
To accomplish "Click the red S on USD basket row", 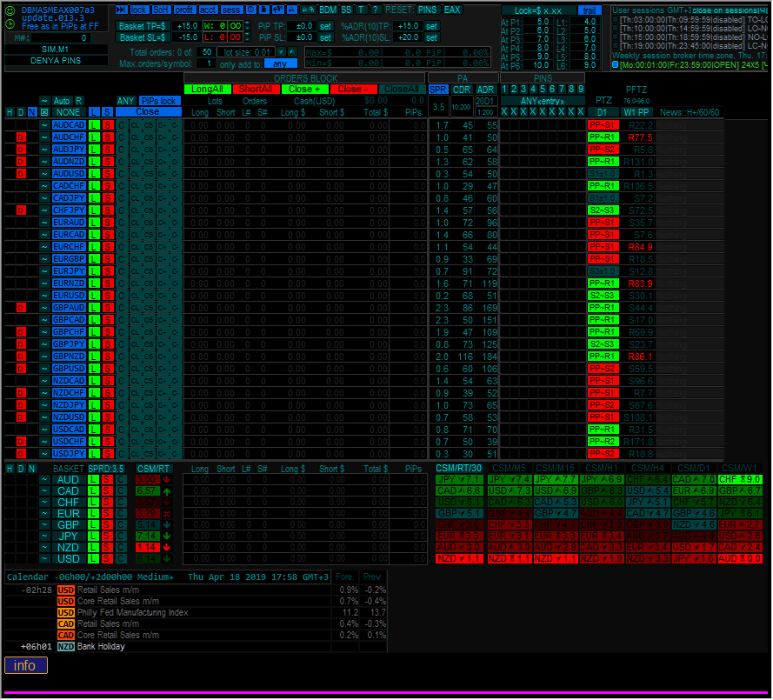I will pyautogui.click(x=107, y=559).
